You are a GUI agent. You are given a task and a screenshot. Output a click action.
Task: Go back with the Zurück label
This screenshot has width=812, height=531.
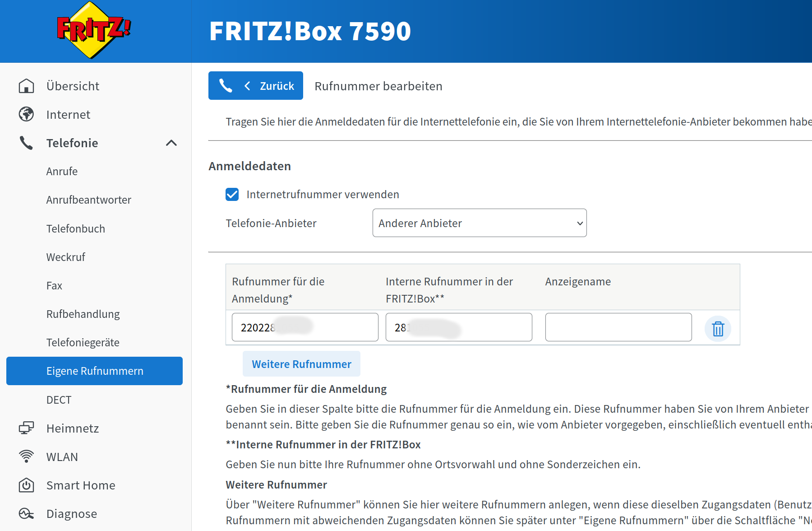[277, 86]
